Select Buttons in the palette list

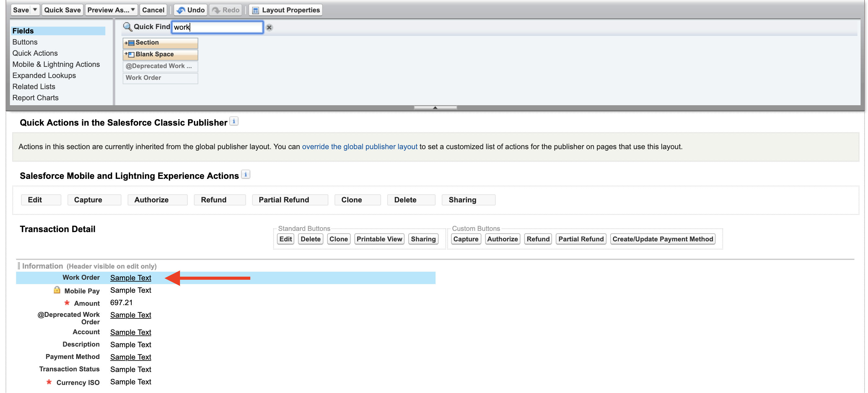pyautogui.click(x=25, y=42)
